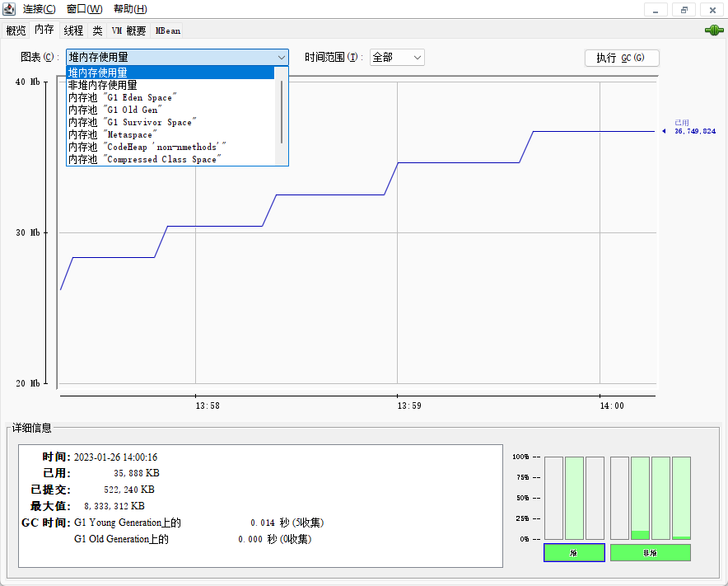Click the max value 8,333,312 KB

(x=114, y=506)
